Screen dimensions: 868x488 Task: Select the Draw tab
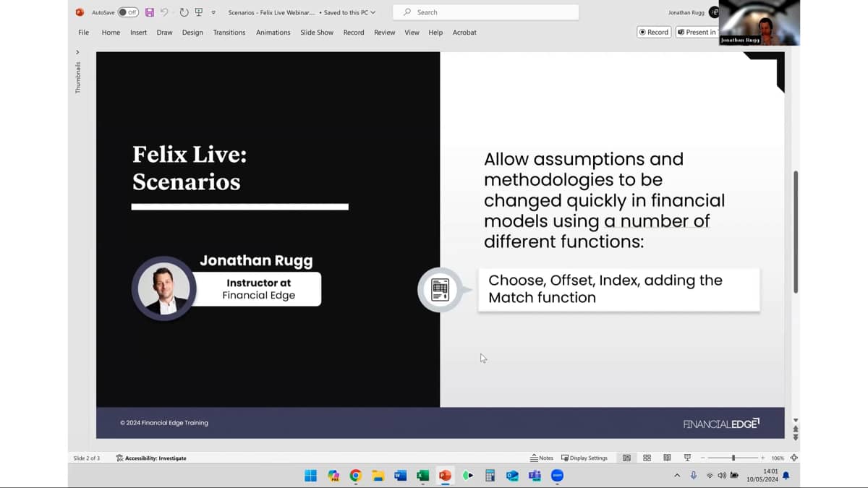(x=165, y=33)
